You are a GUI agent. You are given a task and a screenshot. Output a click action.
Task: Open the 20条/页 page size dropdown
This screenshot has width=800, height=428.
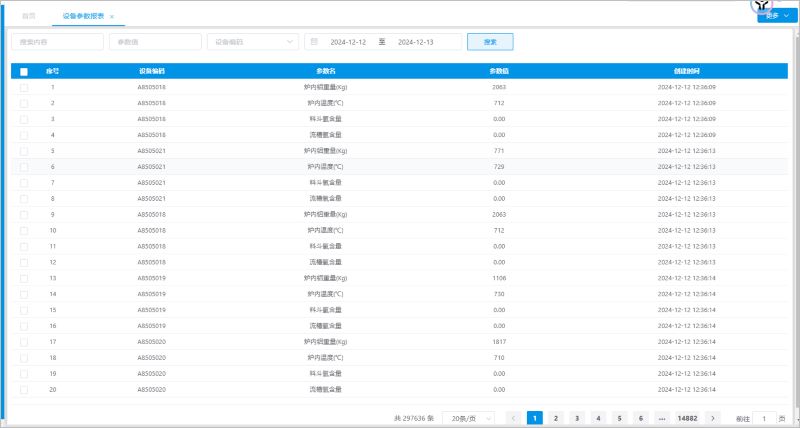[468, 418]
